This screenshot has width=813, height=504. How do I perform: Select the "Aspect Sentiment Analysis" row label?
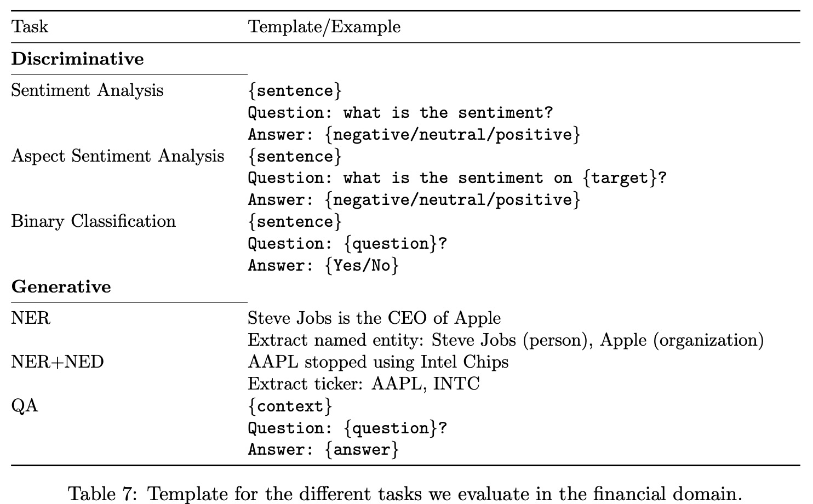118,156
